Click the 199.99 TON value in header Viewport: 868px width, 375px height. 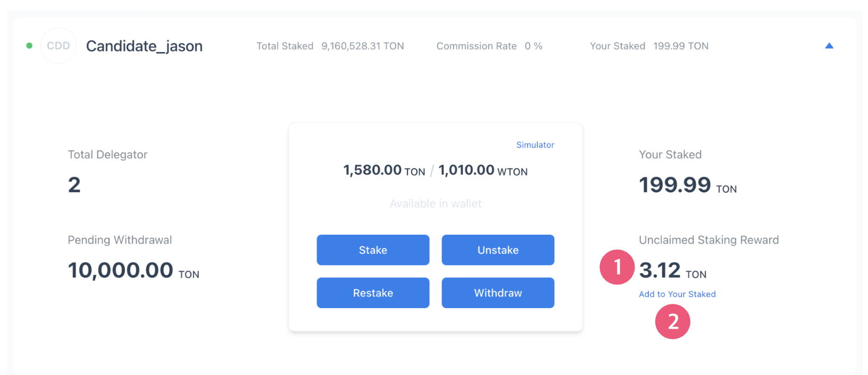click(x=680, y=46)
